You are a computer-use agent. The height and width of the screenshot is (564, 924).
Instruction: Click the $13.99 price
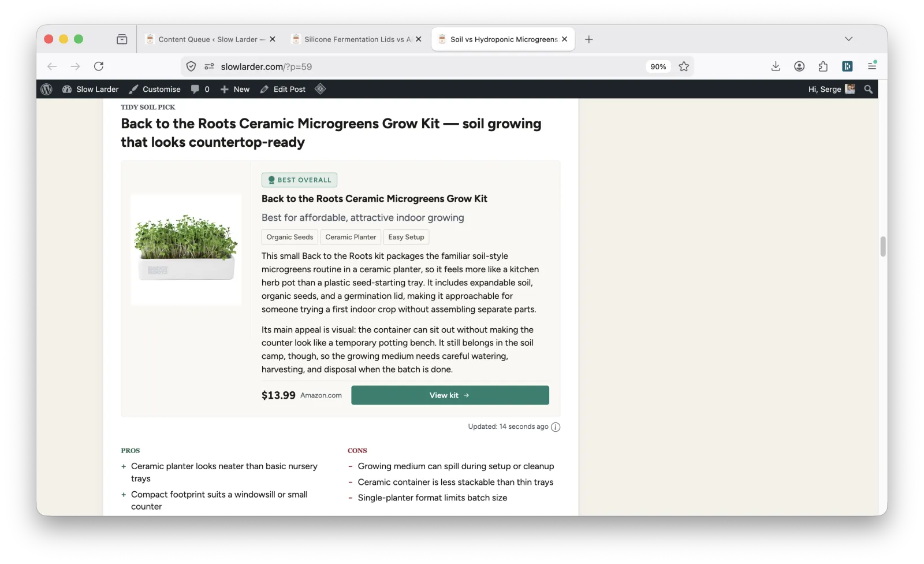click(x=278, y=395)
